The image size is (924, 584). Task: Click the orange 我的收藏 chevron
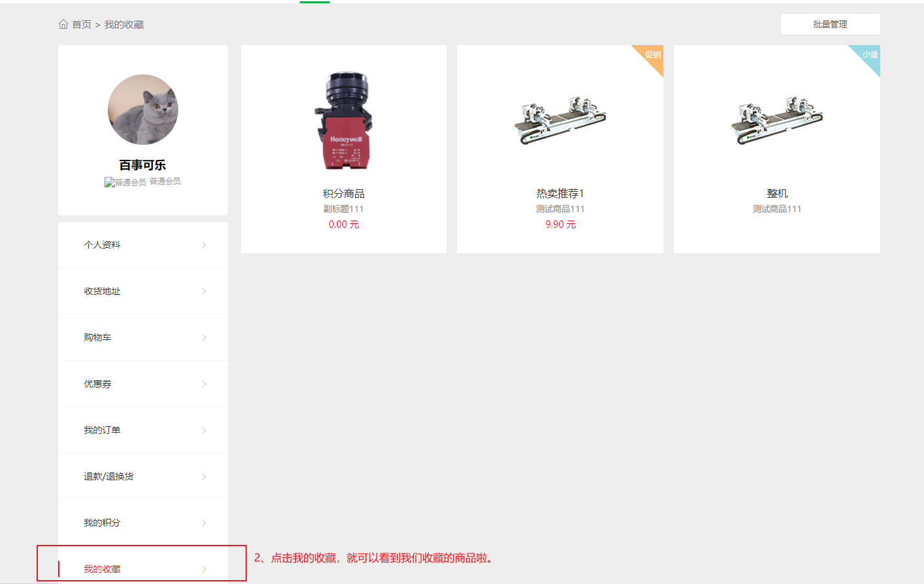[204, 570]
